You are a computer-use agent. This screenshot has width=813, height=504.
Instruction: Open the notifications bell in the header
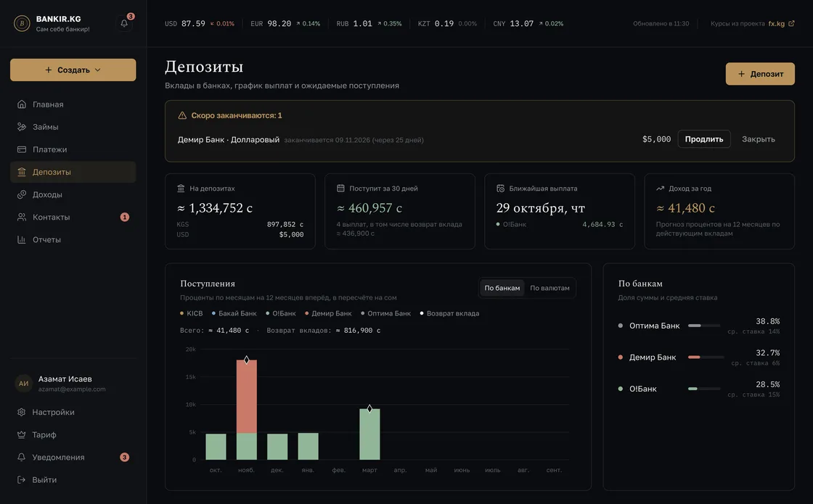(124, 23)
